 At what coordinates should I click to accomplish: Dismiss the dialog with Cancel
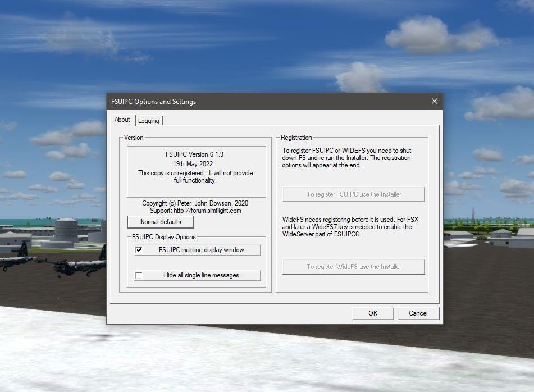[418, 313]
